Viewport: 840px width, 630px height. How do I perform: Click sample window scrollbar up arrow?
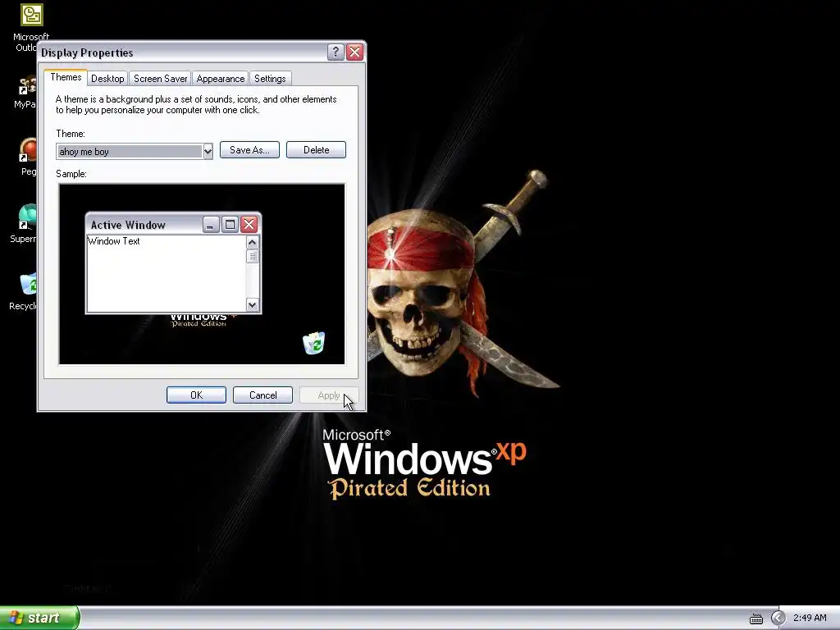[253, 243]
